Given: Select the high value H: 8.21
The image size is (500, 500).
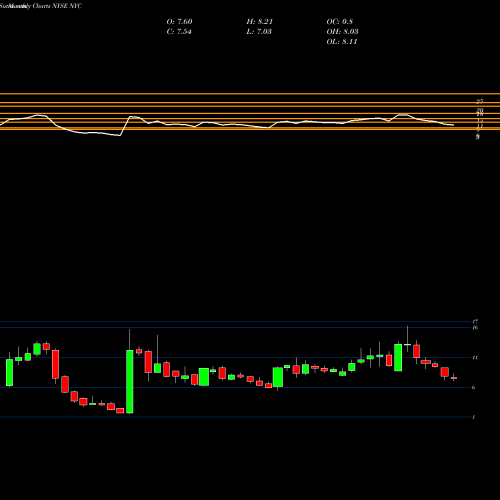Looking at the screenshot, I should [260, 22].
